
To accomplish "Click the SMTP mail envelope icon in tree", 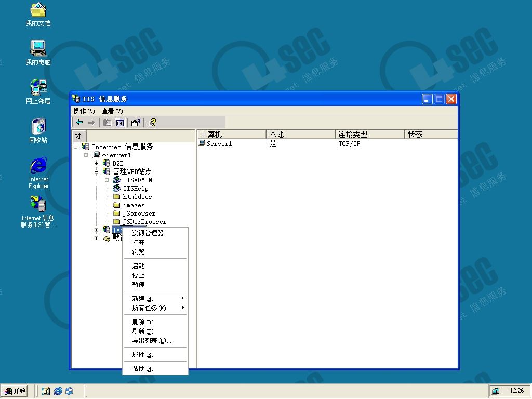I will click(x=107, y=238).
